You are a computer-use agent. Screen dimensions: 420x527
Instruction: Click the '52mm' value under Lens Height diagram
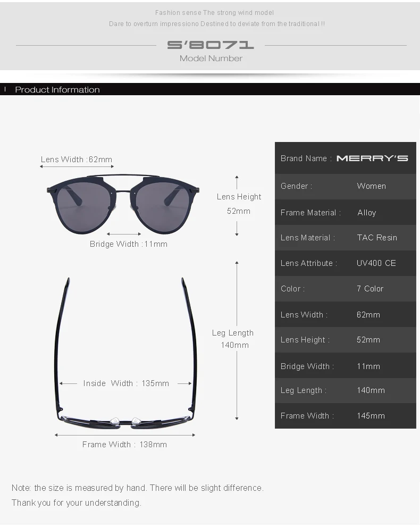point(239,211)
